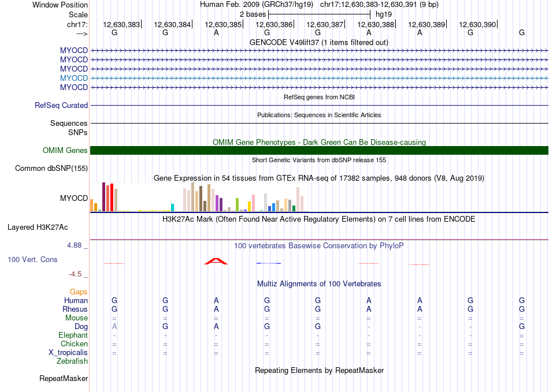Open the OMIM Genes track settings label
Image resolution: width=549 pixels, height=392 pixels.
[x=65, y=151]
